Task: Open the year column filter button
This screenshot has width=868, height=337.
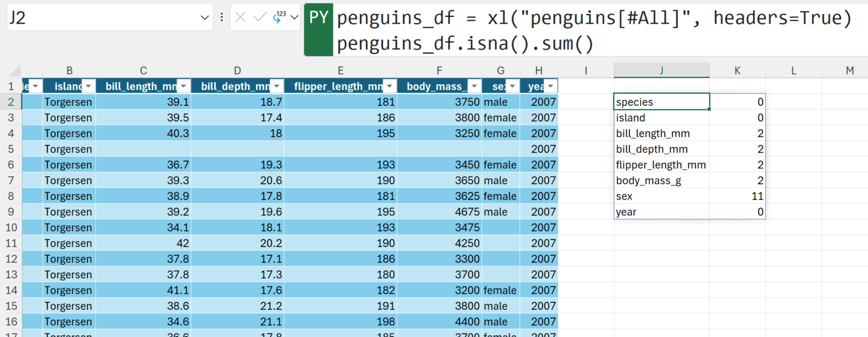Action: tap(550, 86)
